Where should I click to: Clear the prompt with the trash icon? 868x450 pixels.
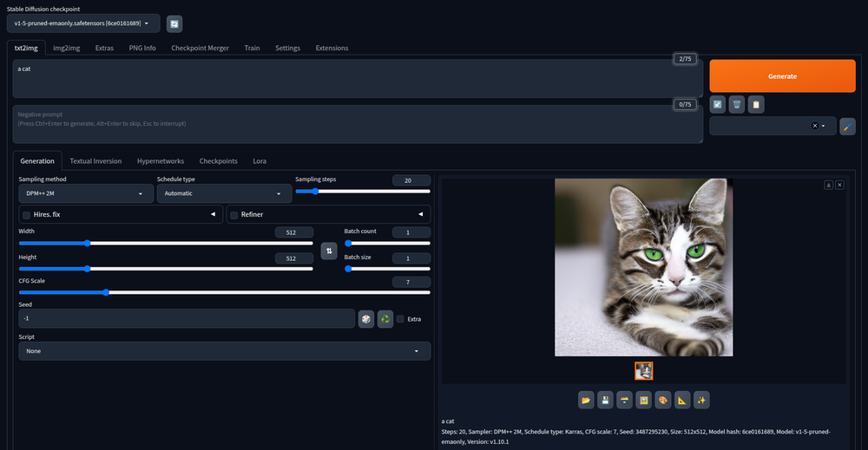point(737,105)
